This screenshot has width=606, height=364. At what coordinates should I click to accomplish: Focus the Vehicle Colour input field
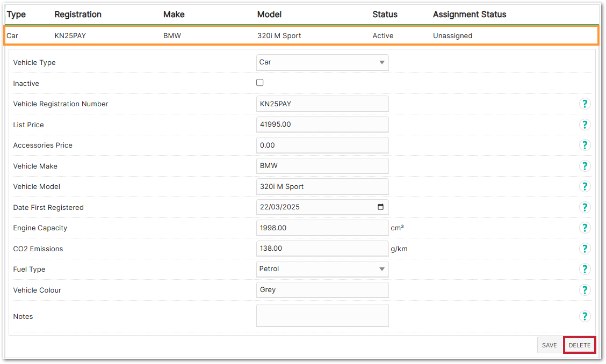[x=322, y=290]
